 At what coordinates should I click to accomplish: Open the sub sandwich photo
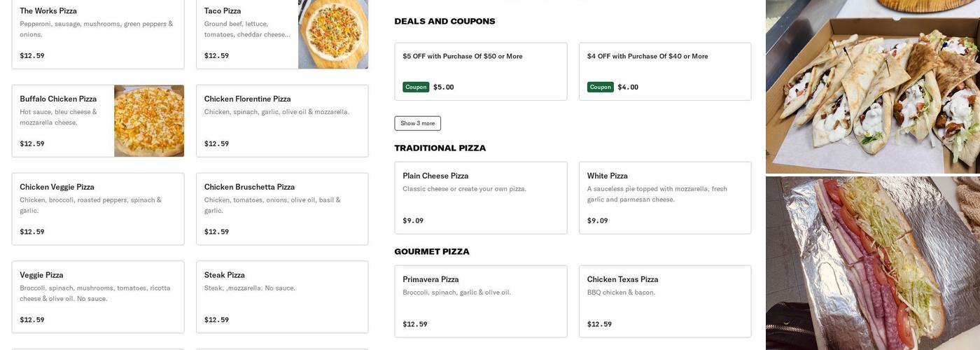[873, 263]
